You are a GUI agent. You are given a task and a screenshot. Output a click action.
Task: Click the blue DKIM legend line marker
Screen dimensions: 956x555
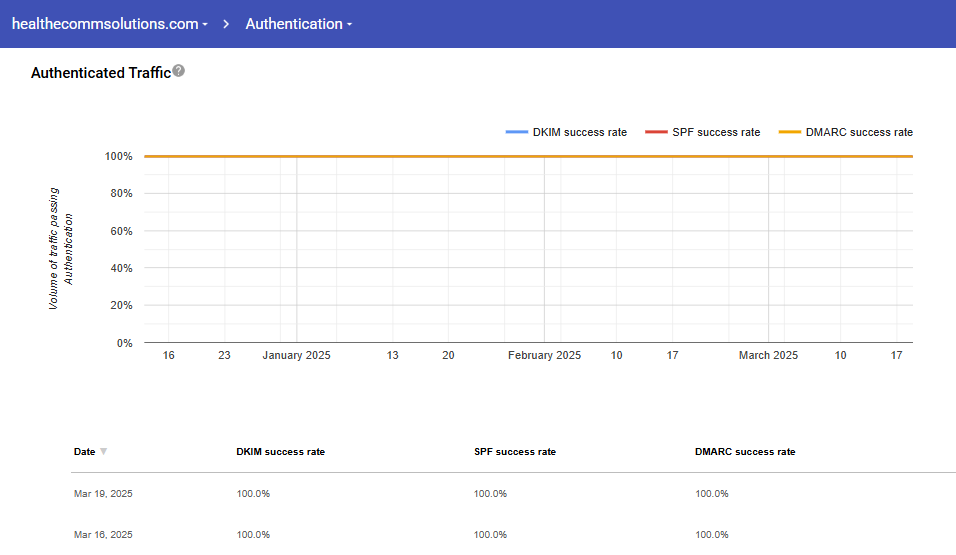pyautogui.click(x=516, y=132)
